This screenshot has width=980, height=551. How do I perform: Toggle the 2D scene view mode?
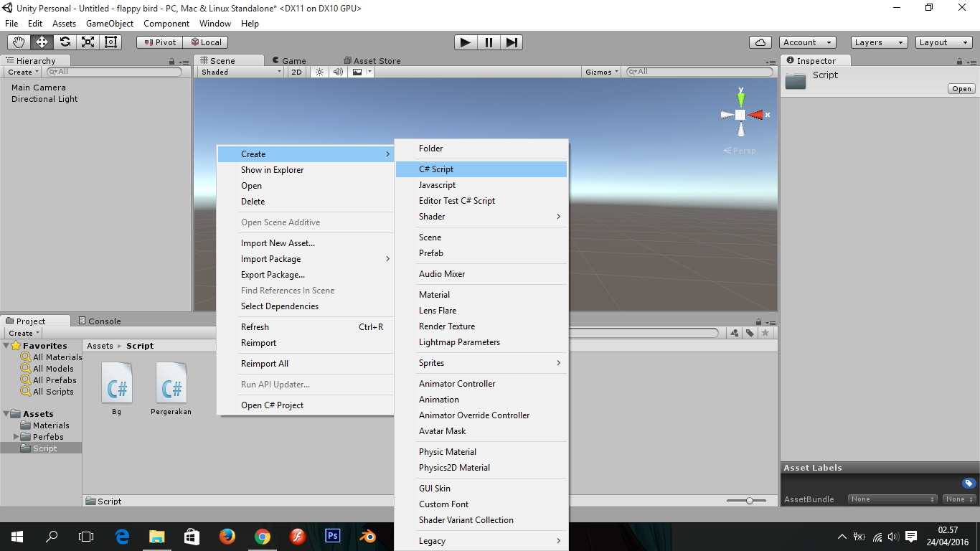pyautogui.click(x=296, y=72)
